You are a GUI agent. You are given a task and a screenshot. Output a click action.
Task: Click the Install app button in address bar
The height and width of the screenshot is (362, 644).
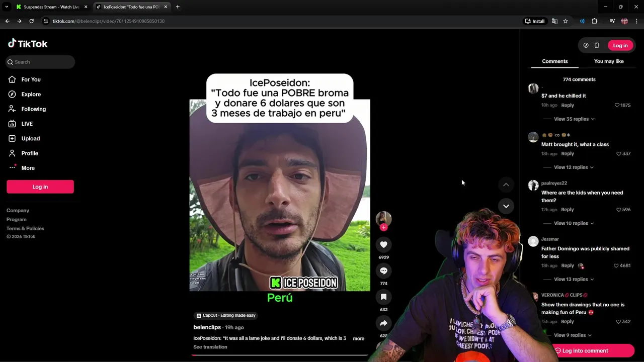tap(535, 21)
